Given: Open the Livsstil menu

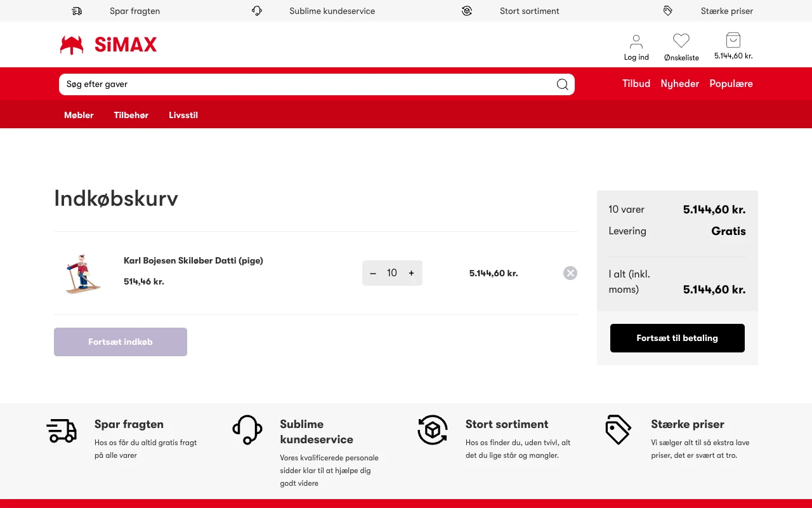Looking at the screenshot, I should point(183,115).
